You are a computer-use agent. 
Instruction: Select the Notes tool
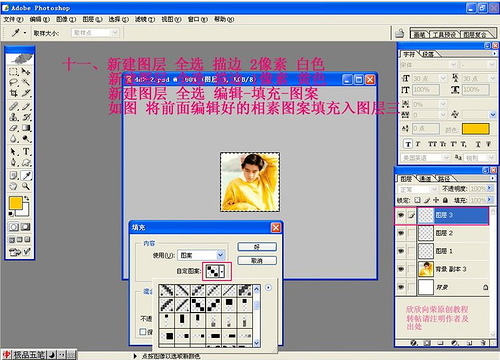click(14, 176)
